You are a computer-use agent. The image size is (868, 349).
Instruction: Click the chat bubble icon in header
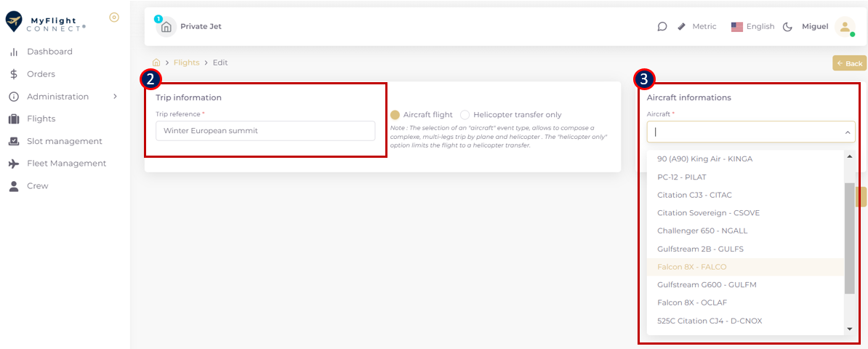coord(662,27)
